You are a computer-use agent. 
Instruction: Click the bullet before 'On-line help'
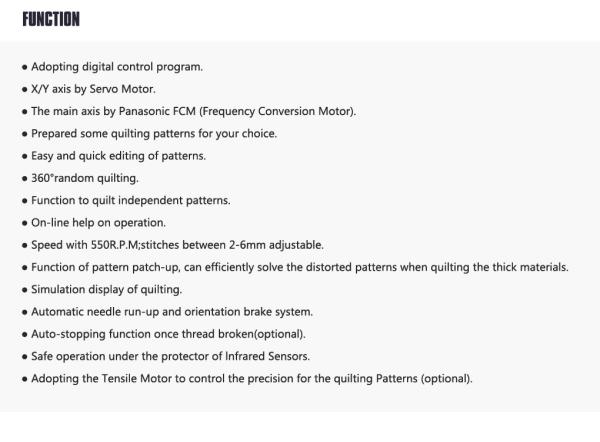[x=25, y=223]
